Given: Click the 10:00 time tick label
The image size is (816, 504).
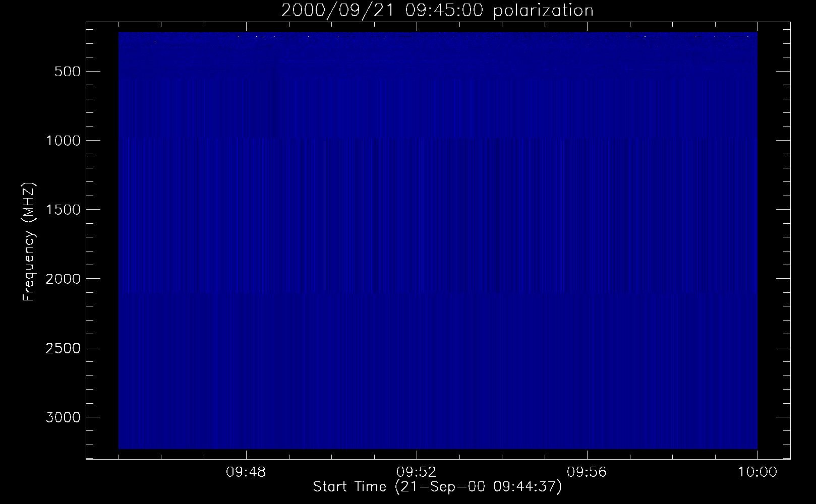Looking at the screenshot, I should click(x=757, y=472).
